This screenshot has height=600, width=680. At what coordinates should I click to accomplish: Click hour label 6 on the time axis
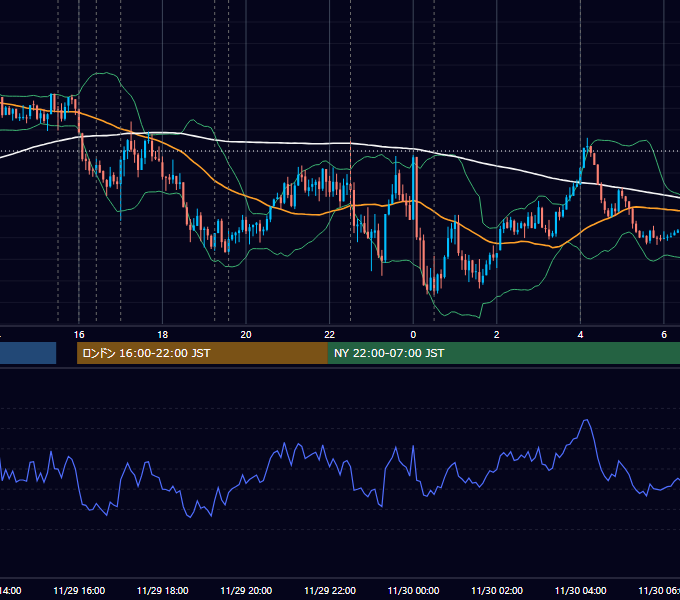coord(664,335)
